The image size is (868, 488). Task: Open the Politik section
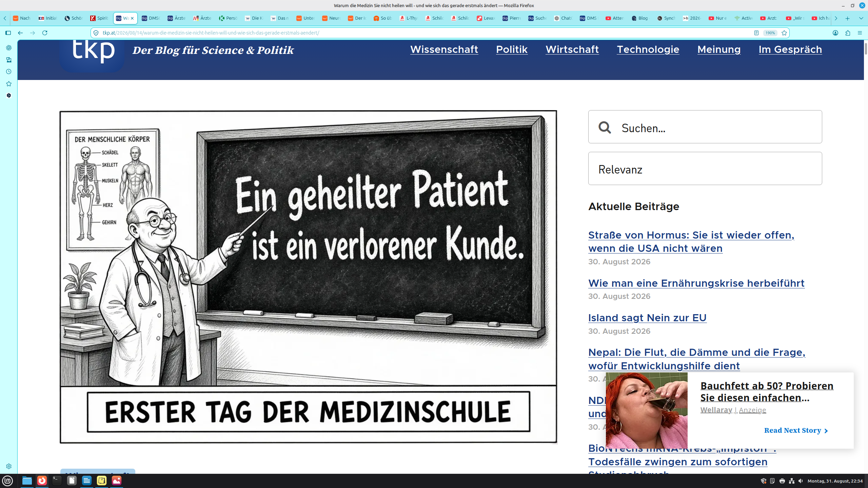[x=512, y=49]
